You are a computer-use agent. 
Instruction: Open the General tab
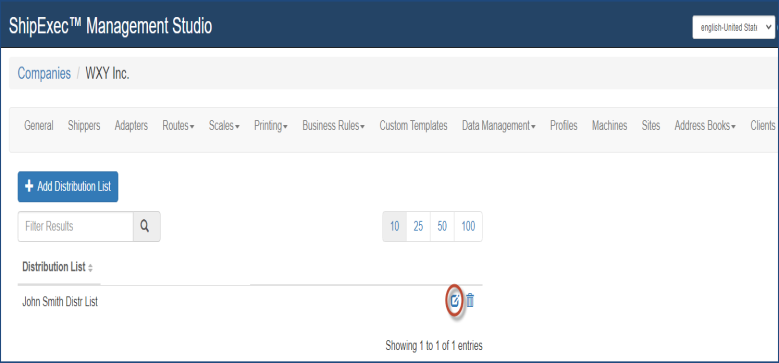tap(39, 126)
